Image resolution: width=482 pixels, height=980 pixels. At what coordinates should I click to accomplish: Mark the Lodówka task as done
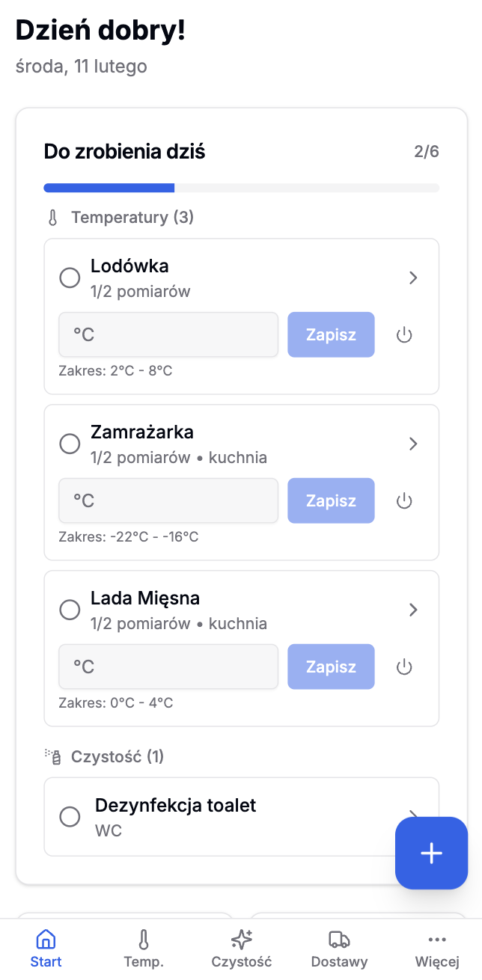(x=70, y=278)
